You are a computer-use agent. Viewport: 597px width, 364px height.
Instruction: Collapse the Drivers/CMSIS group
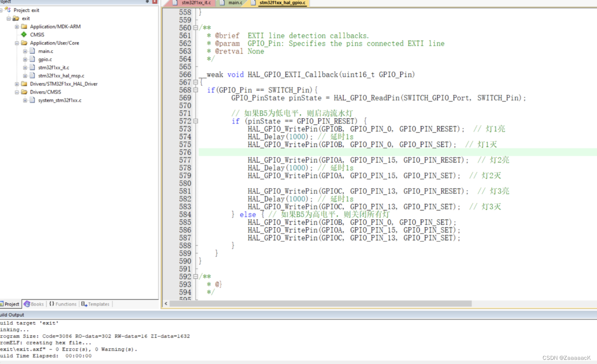click(17, 92)
